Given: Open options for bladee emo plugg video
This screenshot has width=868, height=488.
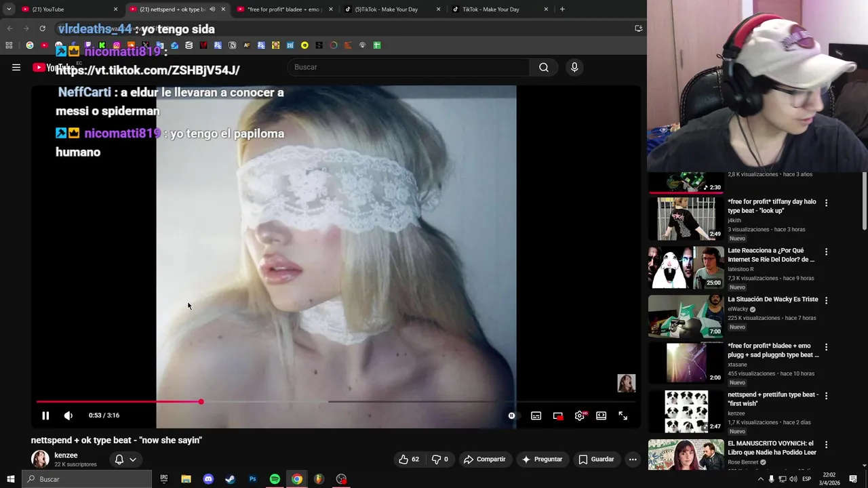Looking at the screenshot, I should pos(826,347).
